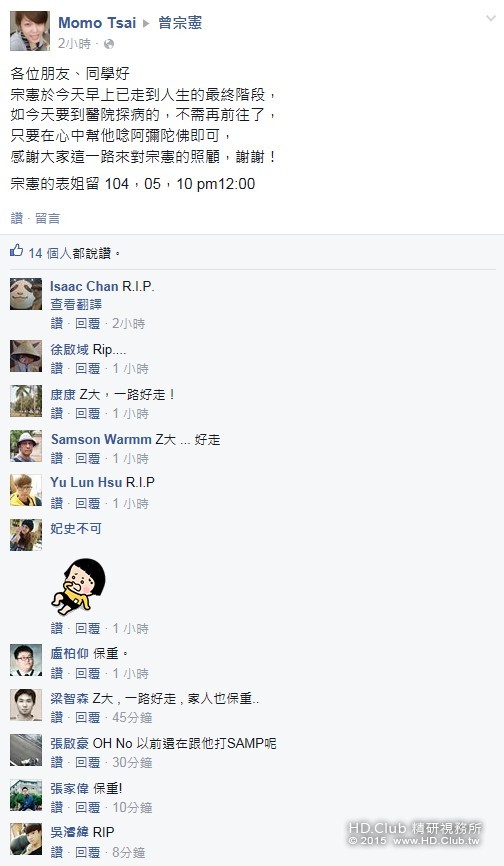
Task: Like the main post with 讚
Action: pyautogui.click(x=17, y=218)
